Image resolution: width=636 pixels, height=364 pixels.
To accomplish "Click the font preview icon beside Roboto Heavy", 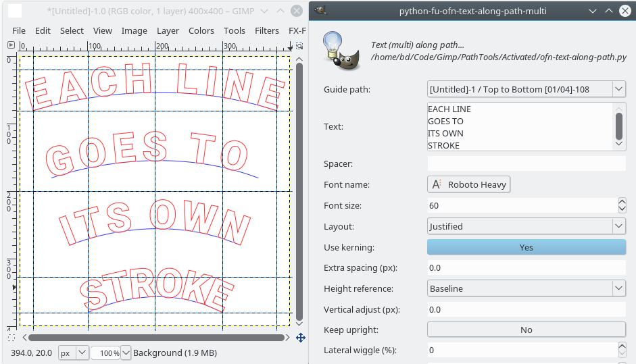I will [437, 184].
